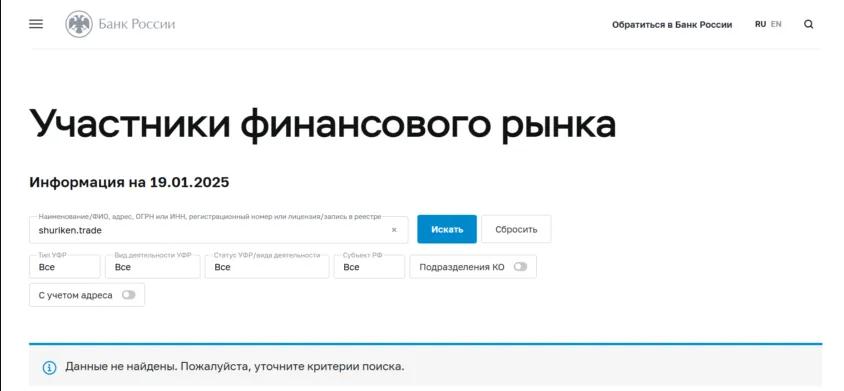This screenshot has height=391, width=844.
Task: Click the 'Участники финансового рынка' heading
Action: [x=322, y=124]
